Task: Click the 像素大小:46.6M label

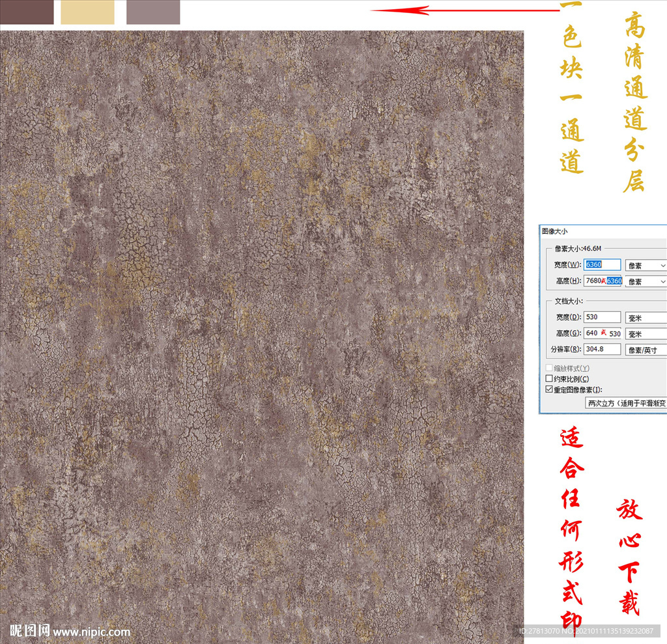Action: click(x=578, y=248)
